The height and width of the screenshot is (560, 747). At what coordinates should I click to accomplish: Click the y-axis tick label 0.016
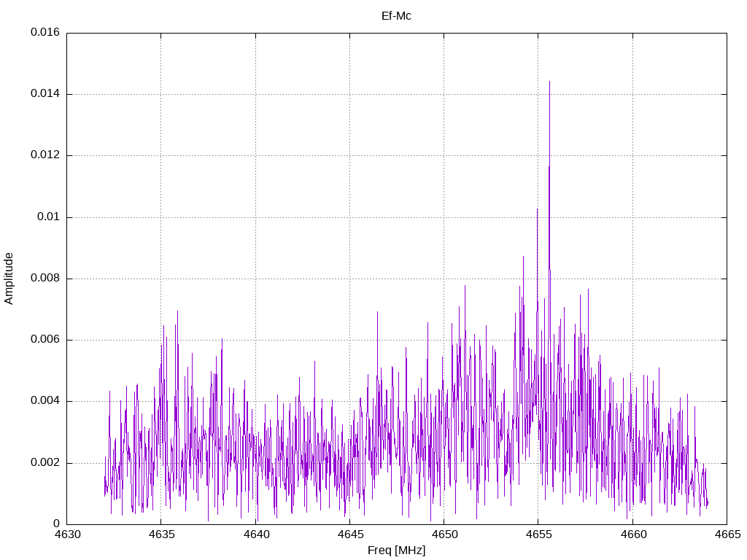point(45,32)
